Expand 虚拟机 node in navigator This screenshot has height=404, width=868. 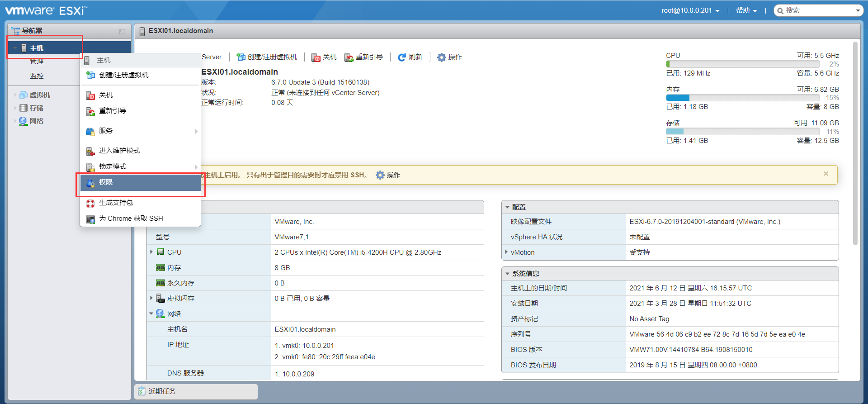(x=15, y=95)
